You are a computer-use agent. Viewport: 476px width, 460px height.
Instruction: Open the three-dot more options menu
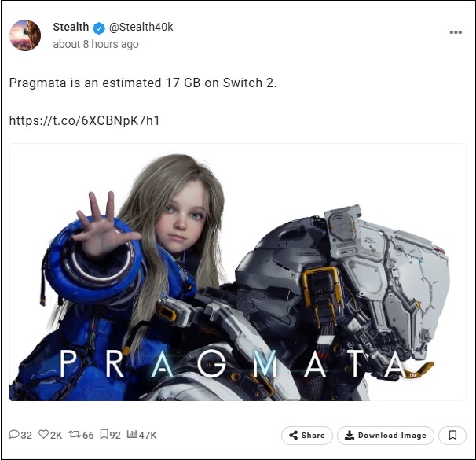pyautogui.click(x=456, y=32)
